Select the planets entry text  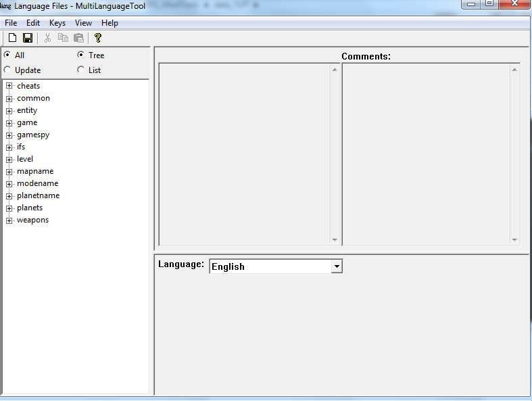[x=30, y=208]
